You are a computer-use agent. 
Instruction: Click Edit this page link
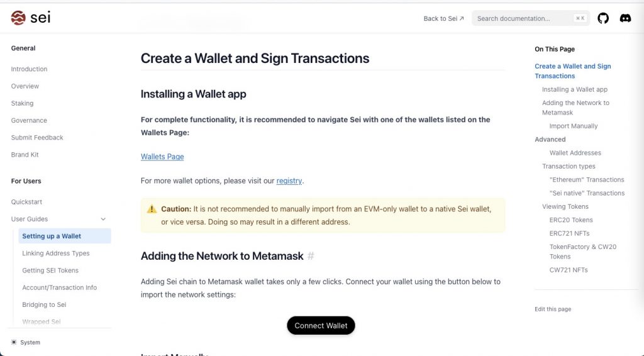[553, 309]
